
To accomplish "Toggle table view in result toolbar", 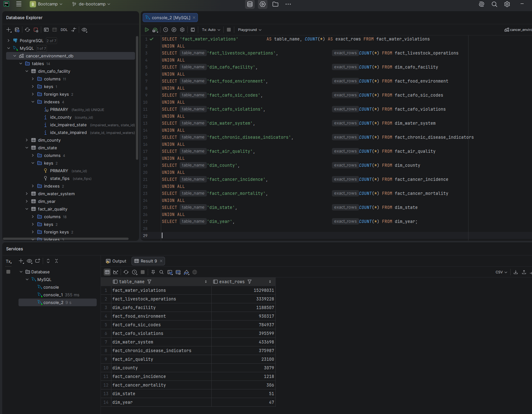I will point(107,272).
